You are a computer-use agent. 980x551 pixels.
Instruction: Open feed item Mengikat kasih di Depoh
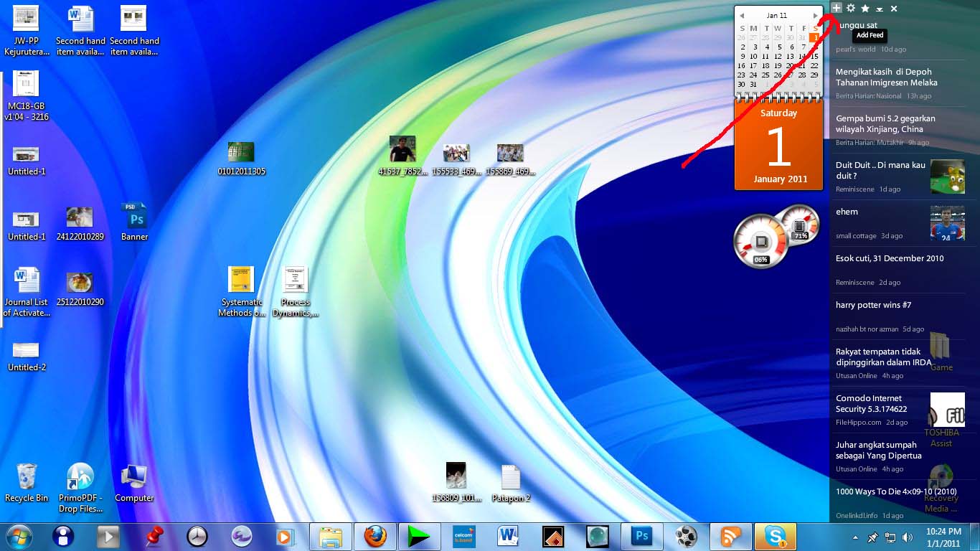(x=900, y=85)
